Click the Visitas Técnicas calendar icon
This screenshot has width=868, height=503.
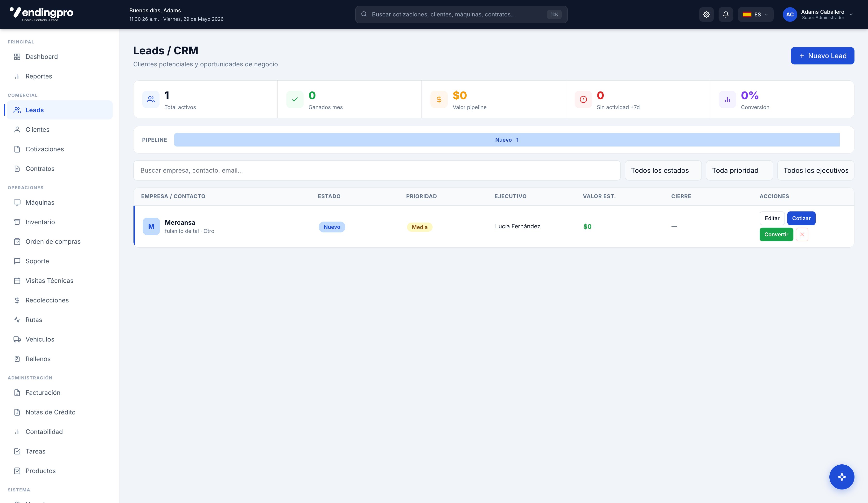click(x=17, y=280)
